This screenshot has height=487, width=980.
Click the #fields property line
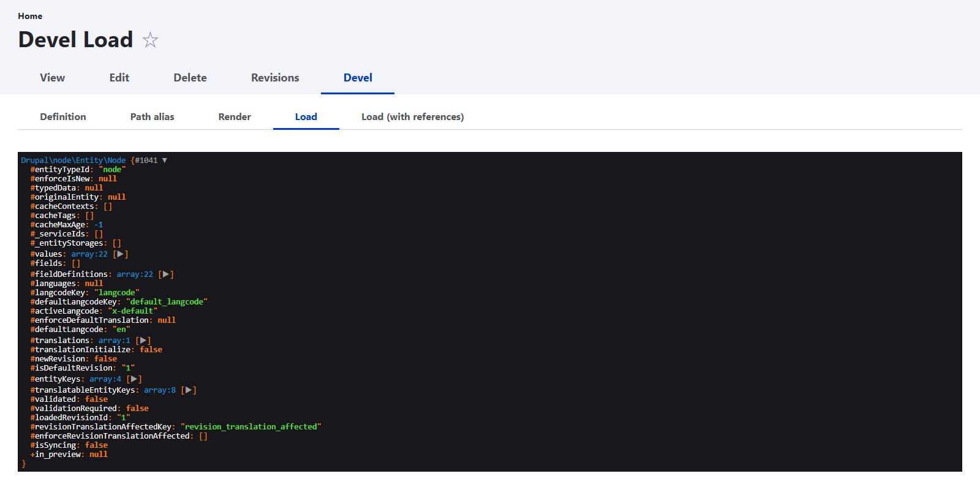click(x=55, y=263)
